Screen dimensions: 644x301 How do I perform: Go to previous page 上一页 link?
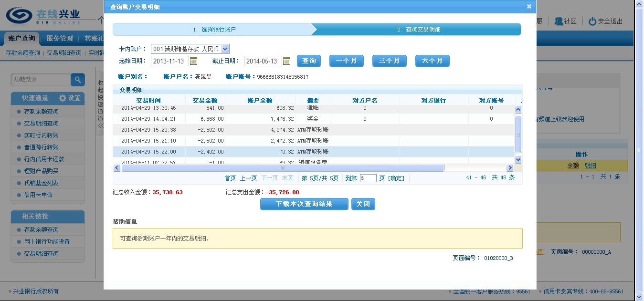248,178
